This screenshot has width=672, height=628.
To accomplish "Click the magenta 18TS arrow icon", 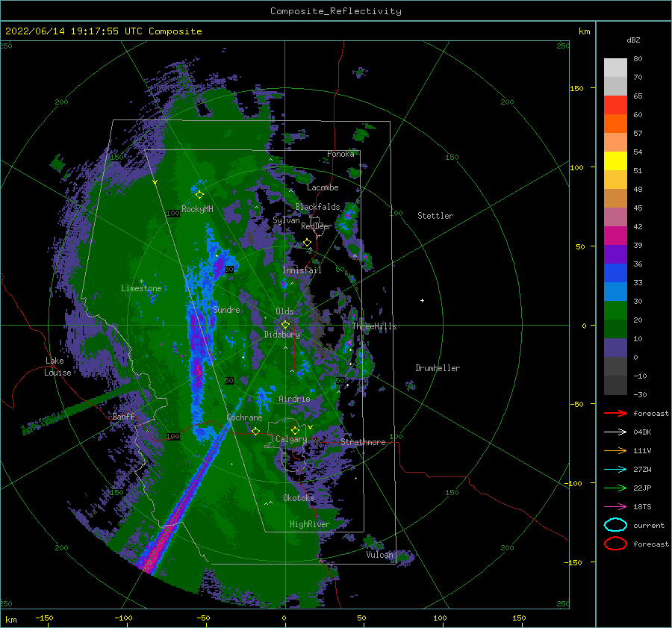I will coord(615,506).
